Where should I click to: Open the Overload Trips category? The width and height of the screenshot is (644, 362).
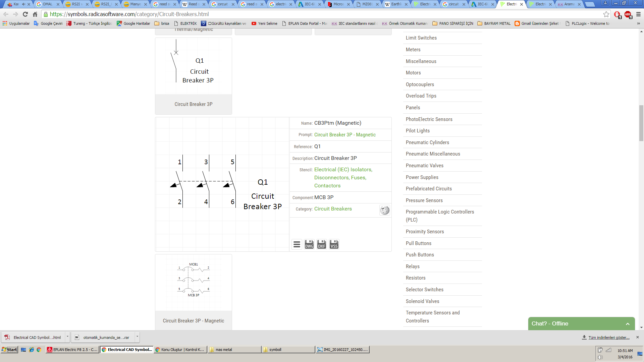tap(421, 96)
